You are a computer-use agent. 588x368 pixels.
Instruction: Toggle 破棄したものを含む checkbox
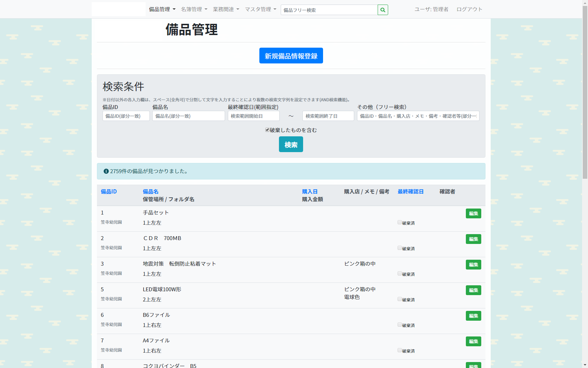click(267, 130)
